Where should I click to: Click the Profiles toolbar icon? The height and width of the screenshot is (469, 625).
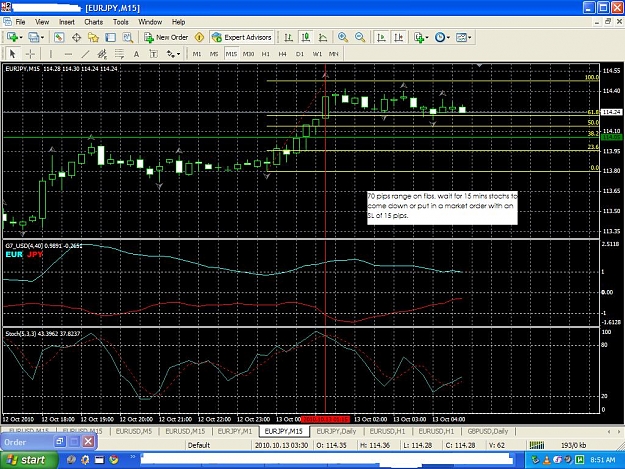[33, 37]
